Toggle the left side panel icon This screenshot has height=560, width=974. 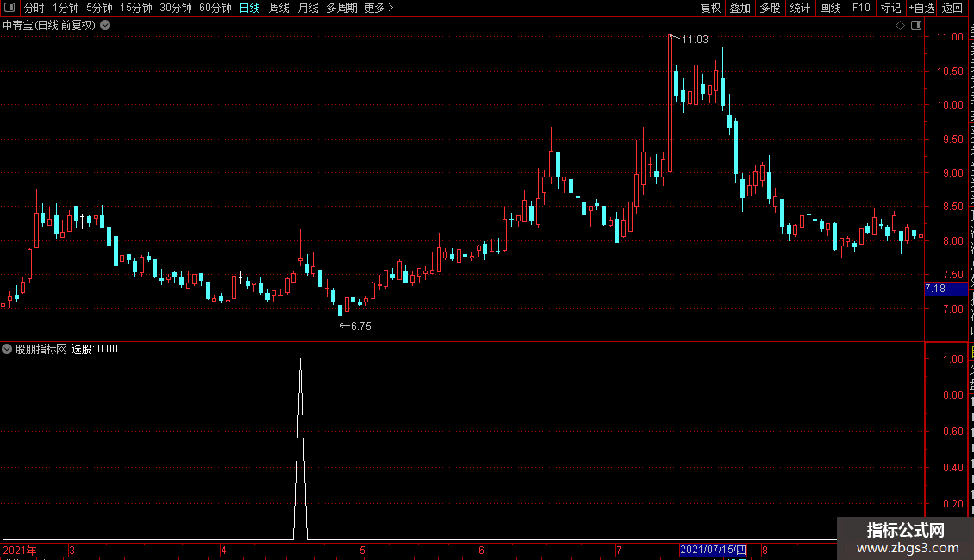point(9,8)
